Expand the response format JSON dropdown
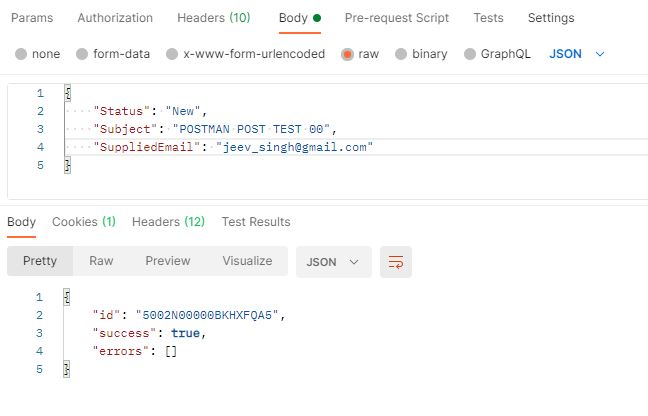The width and height of the screenshot is (648, 416). pos(334,261)
